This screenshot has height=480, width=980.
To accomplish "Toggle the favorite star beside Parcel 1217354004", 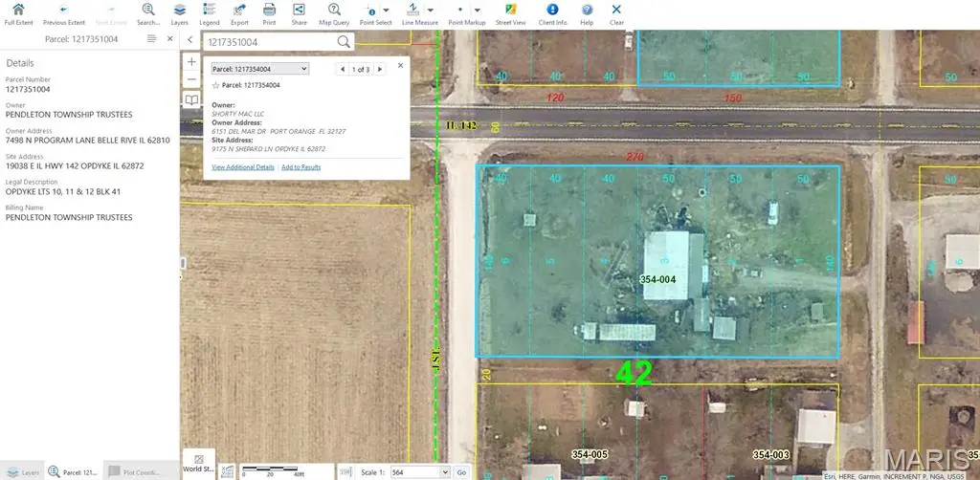I will tap(215, 85).
